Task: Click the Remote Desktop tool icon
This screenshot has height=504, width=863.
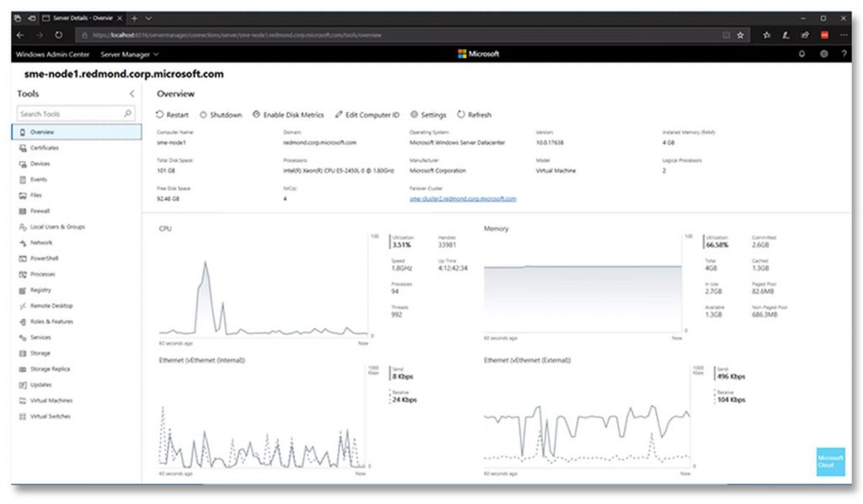Action: coord(23,306)
